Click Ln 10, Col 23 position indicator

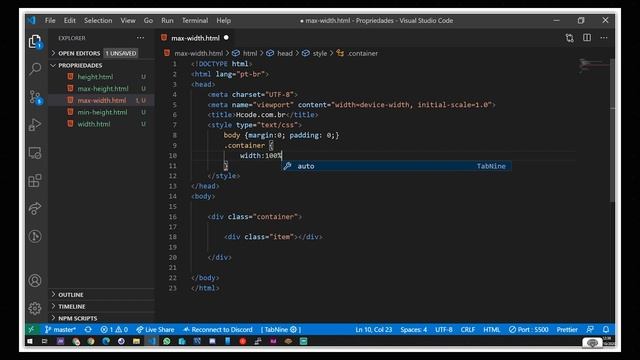(x=373, y=329)
